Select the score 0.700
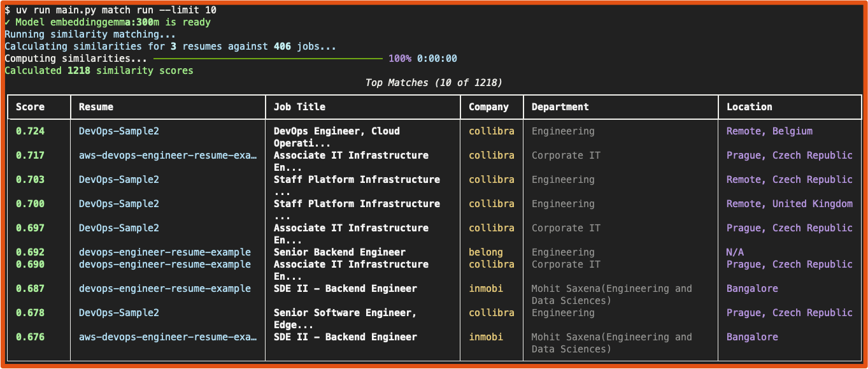 (x=30, y=204)
